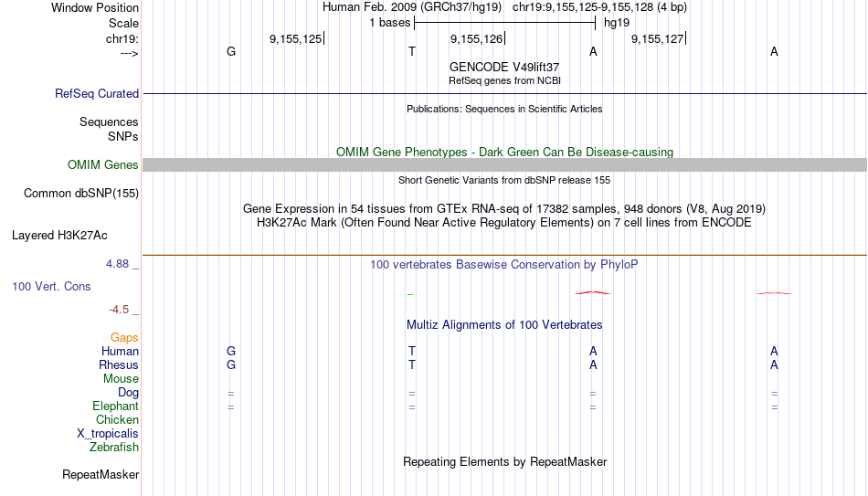Click the chr19:9,155,125-9,155,128 (4 bp) position text
The image size is (868, 496).
(x=599, y=7)
